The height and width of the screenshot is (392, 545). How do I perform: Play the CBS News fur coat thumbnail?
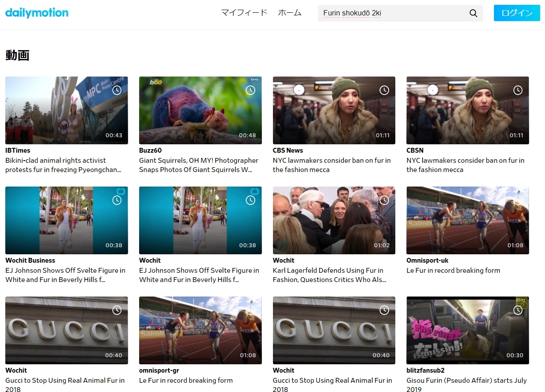[334, 110]
